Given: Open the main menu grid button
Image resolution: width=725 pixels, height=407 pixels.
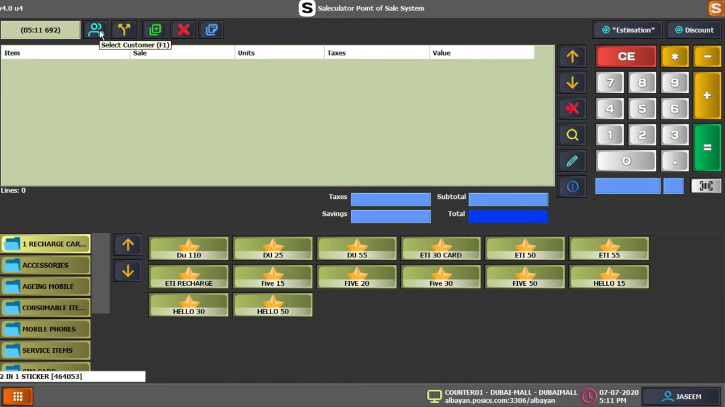Looking at the screenshot, I should (18, 396).
